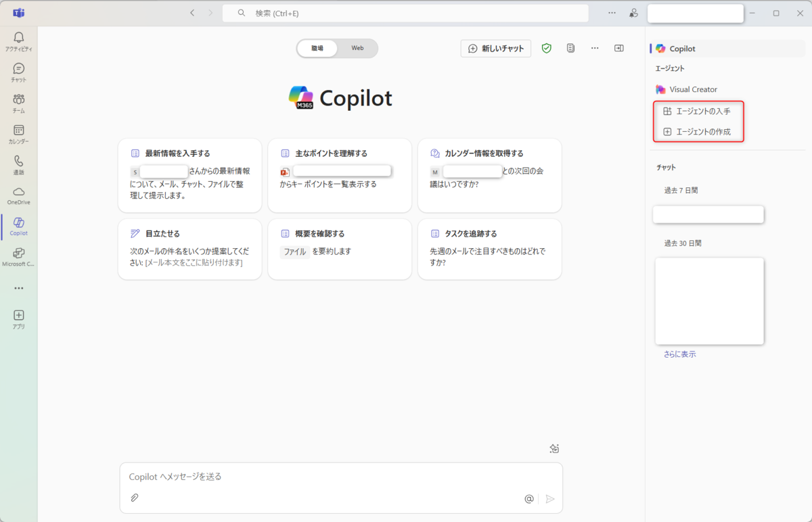Collapse the right side panel
The width and height of the screenshot is (812, 522).
[x=618, y=49]
